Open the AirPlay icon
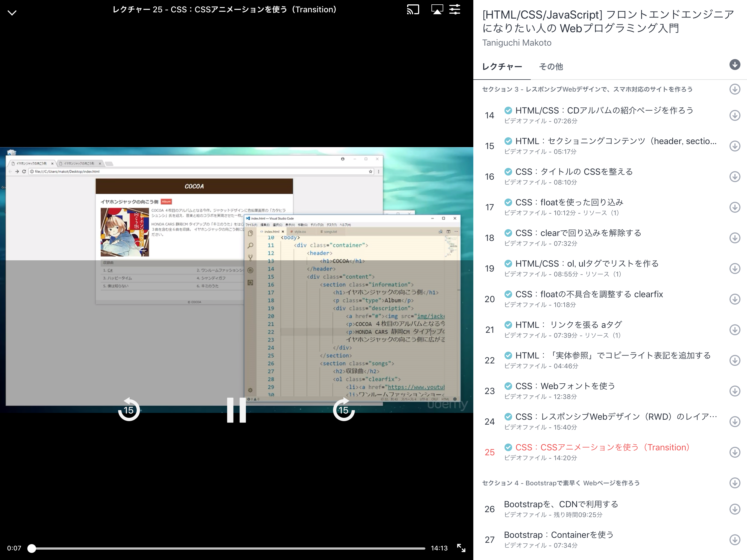 click(x=437, y=9)
